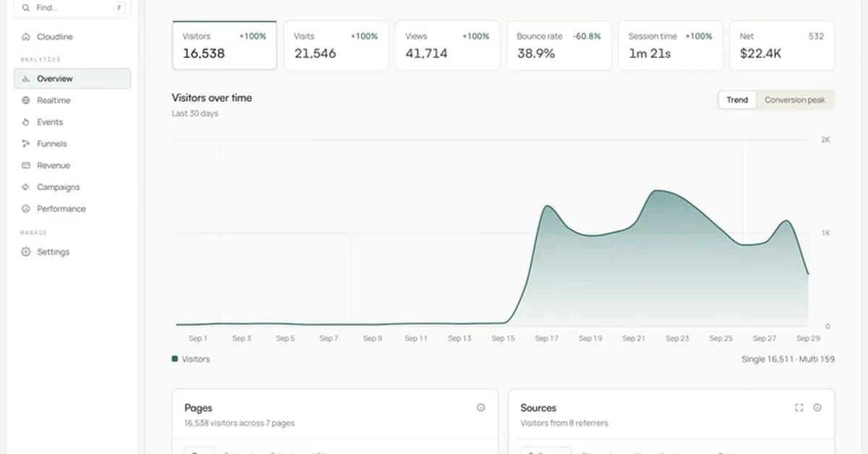Screen dimensions: 868x454
Task: Select the Net $22.4K metric card
Action: (x=781, y=46)
